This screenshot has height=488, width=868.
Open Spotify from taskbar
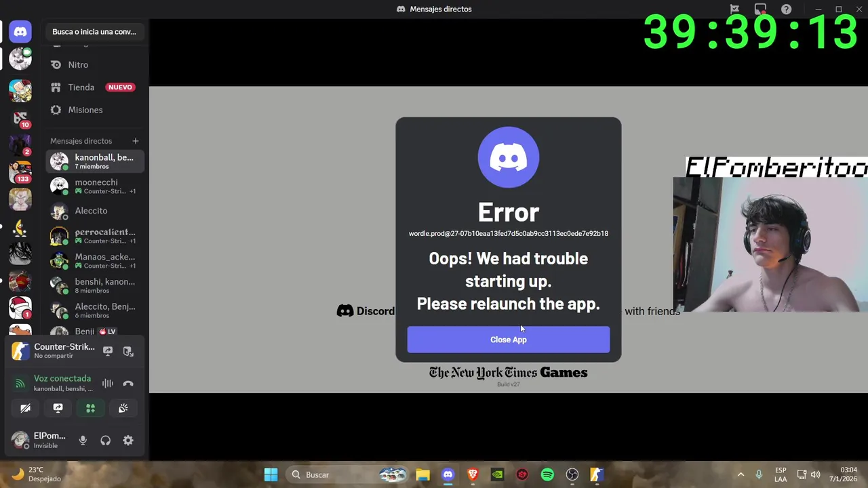(x=547, y=474)
